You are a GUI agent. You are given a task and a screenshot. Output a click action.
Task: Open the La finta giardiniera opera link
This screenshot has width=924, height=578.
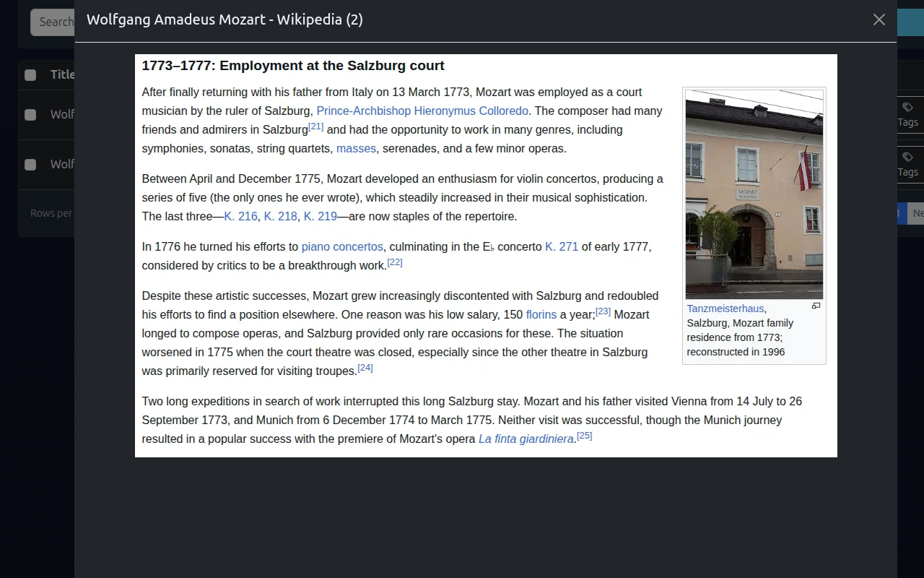[526, 439]
